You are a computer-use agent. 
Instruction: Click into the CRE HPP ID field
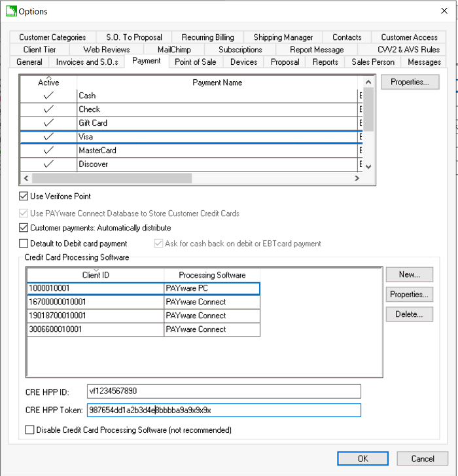click(x=223, y=392)
